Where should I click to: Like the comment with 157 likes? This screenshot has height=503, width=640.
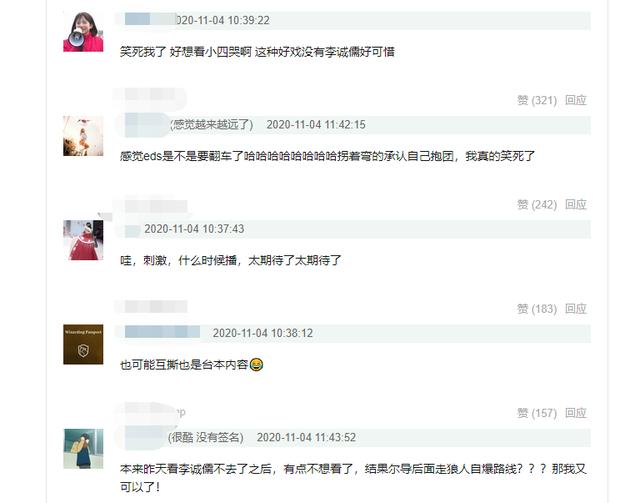tap(537, 413)
